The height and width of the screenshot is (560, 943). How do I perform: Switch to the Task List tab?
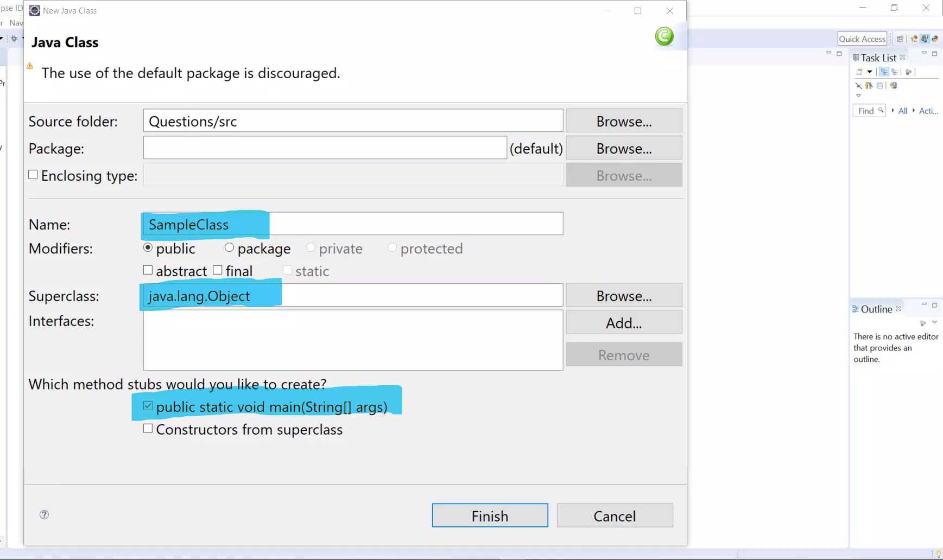click(875, 57)
